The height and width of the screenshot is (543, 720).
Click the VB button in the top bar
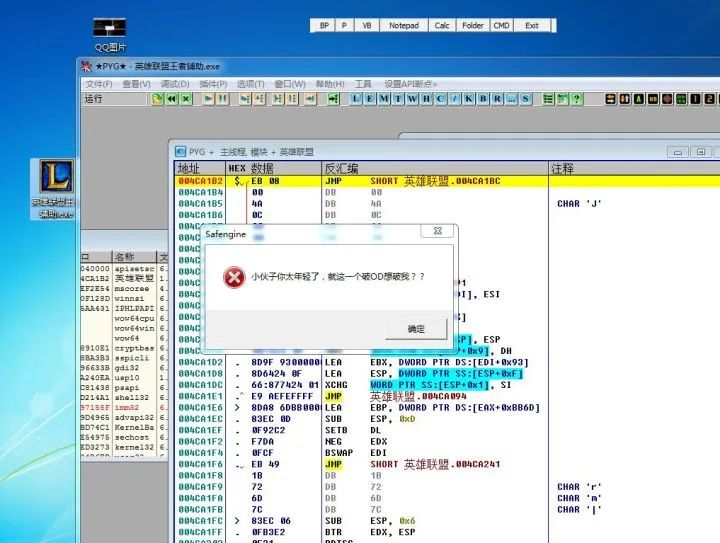pyautogui.click(x=367, y=26)
